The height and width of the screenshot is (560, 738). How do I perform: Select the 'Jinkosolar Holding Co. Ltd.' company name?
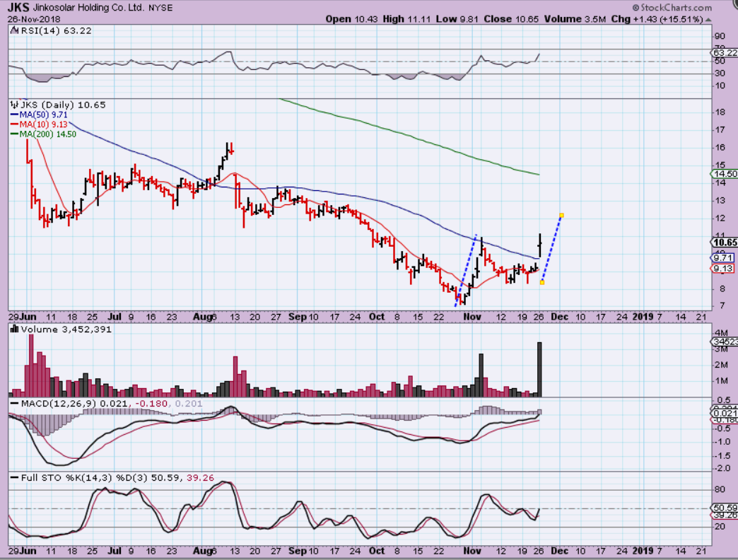[88, 8]
